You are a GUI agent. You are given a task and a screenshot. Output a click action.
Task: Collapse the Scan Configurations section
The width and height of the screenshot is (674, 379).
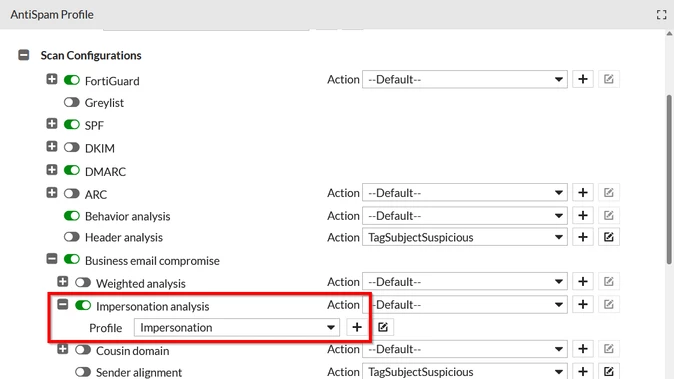pos(24,55)
